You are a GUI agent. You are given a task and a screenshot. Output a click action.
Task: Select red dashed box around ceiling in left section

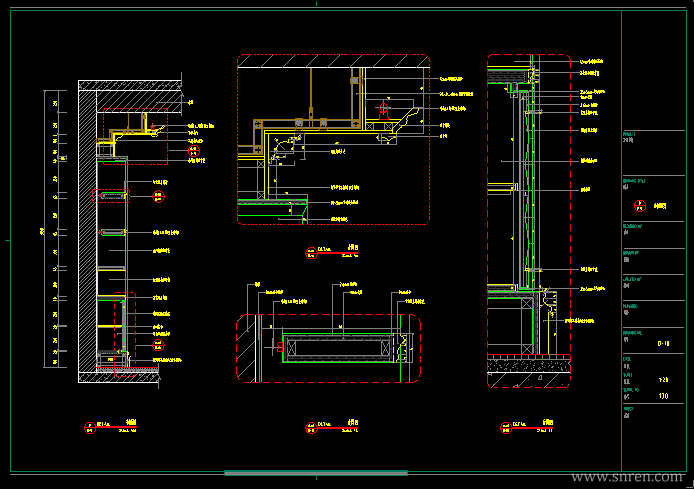pyautogui.click(x=135, y=136)
